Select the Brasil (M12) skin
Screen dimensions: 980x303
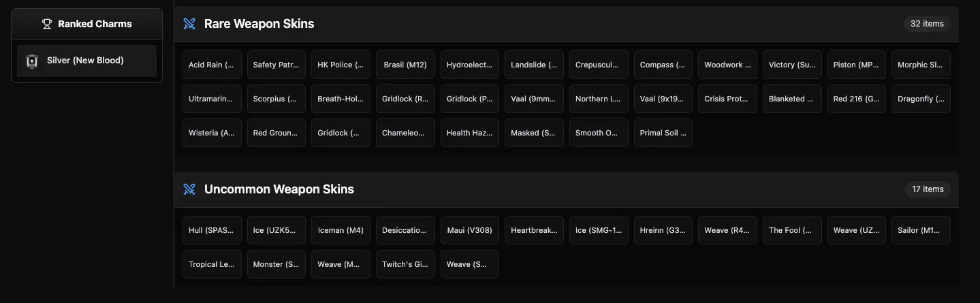[x=405, y=65]
